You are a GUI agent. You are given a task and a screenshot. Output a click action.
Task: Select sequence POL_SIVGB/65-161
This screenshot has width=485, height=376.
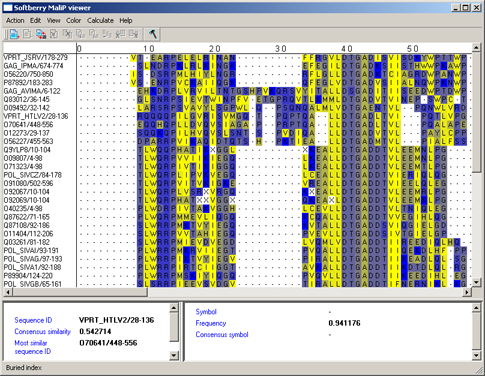coord(33,284)
